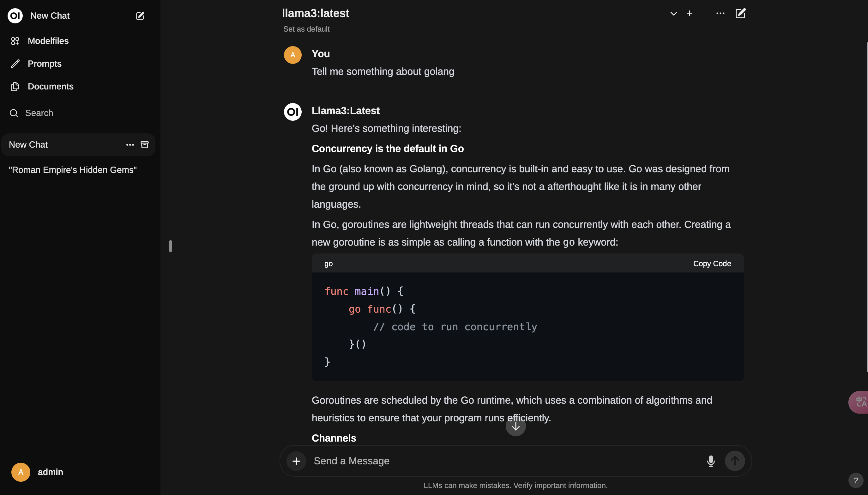
Task: Click the sidebar collapse handle
Action: 171,246
